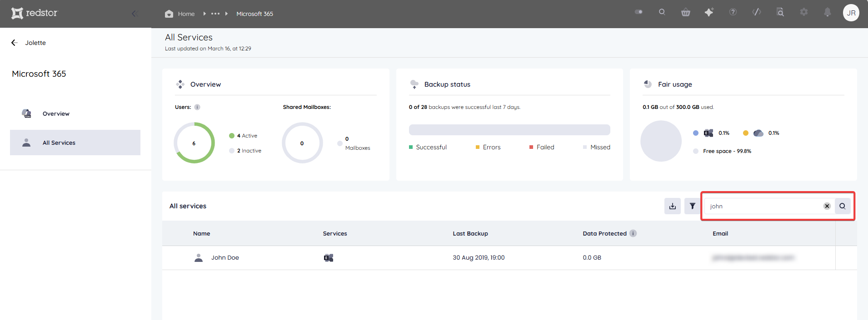Click the Errors legend entry
This screenshot has width=868, height=320.
pyautogui.click(x=488, y=147)
